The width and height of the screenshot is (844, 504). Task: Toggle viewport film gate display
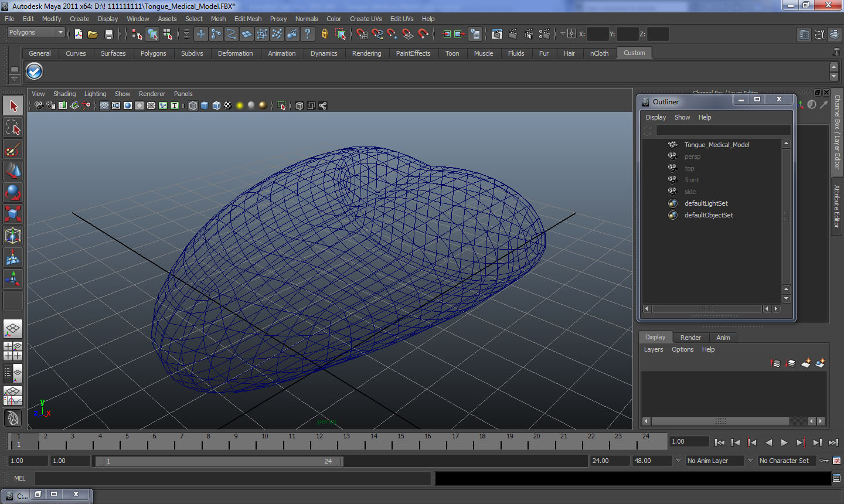(116, 105)
